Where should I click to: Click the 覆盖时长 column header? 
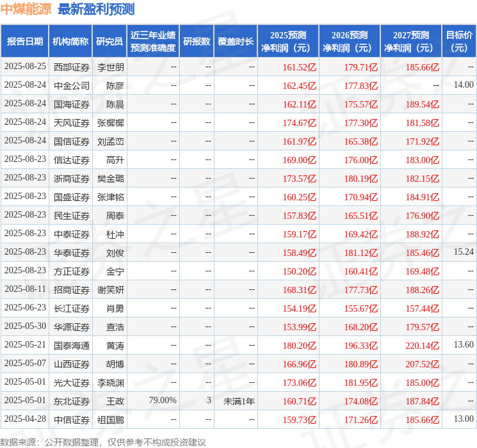[x=236, y=42]
